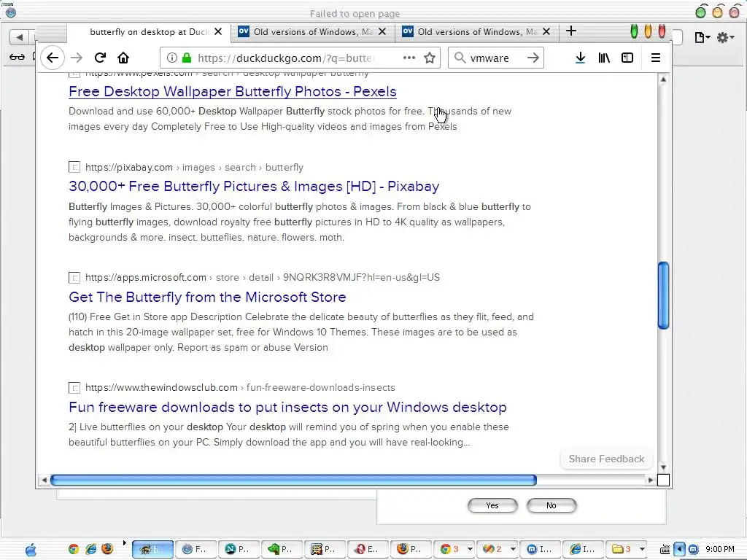Click the 9:00 PM clock
The height and width of the screenshot is (560, 747).
coord(720,549)
